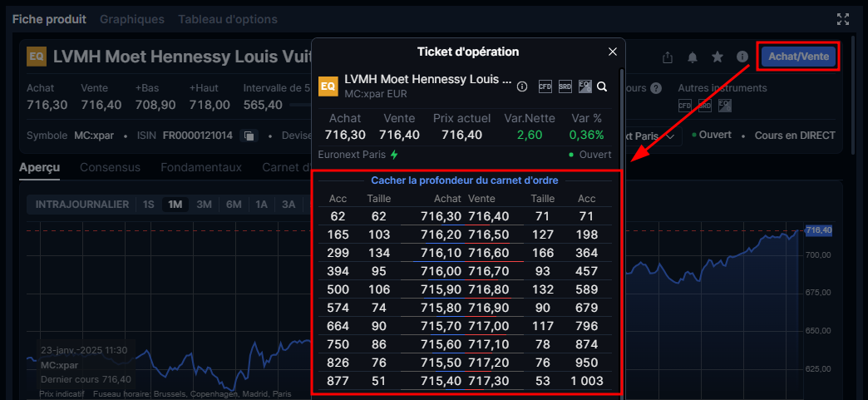Open CFD under Autres instruments
The width and height of the screenshot is (868, 400).
pos(685,105)
